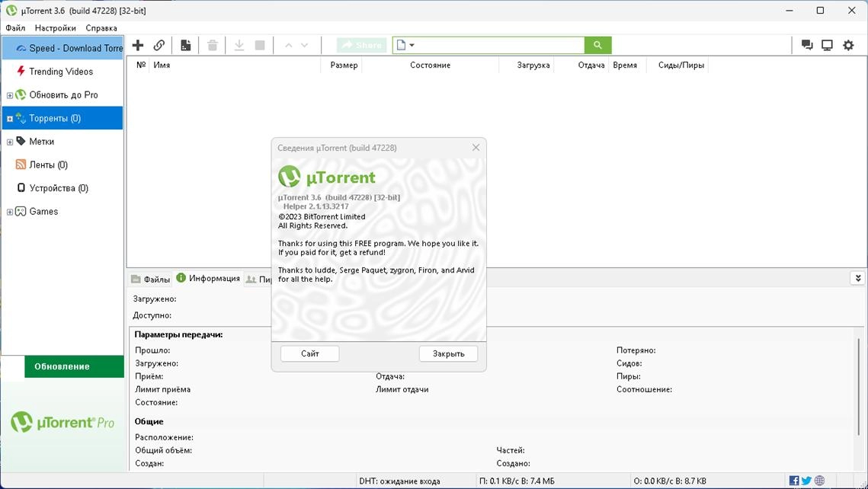Viewport: 868px width, 489px height.
Task: Add a torrent with the plus icon
Action: point(138,46)
